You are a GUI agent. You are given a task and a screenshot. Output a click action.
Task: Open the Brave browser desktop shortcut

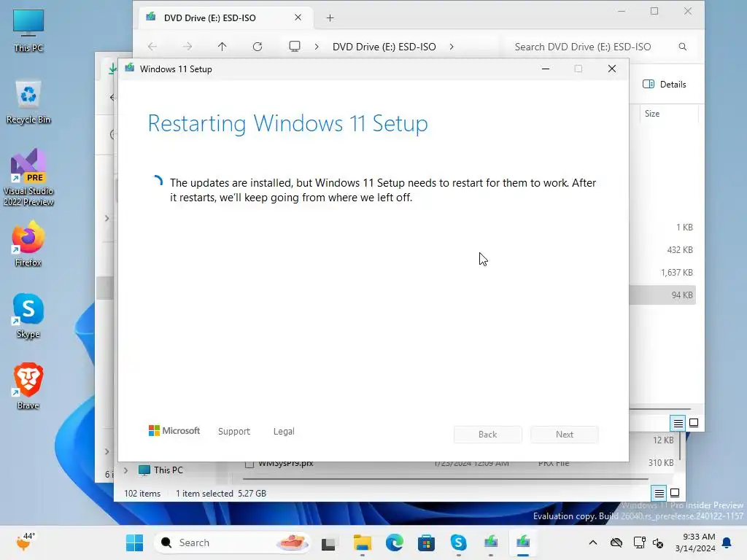(28, 386)
